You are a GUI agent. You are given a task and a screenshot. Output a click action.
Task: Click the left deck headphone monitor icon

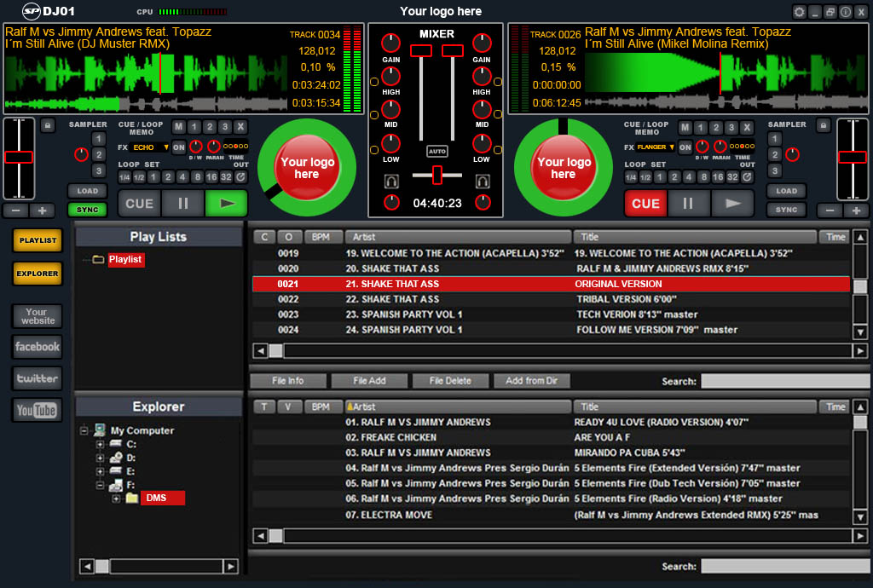(392, 182)
